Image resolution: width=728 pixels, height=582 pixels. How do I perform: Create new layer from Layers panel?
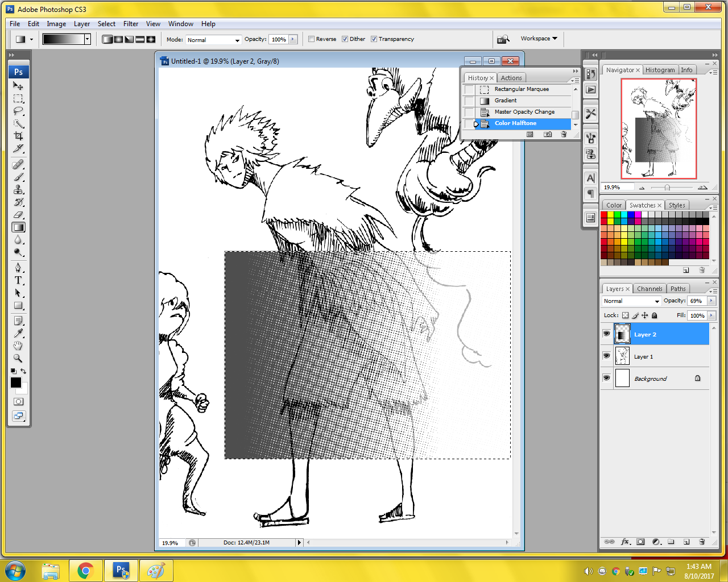coord(686,542)
